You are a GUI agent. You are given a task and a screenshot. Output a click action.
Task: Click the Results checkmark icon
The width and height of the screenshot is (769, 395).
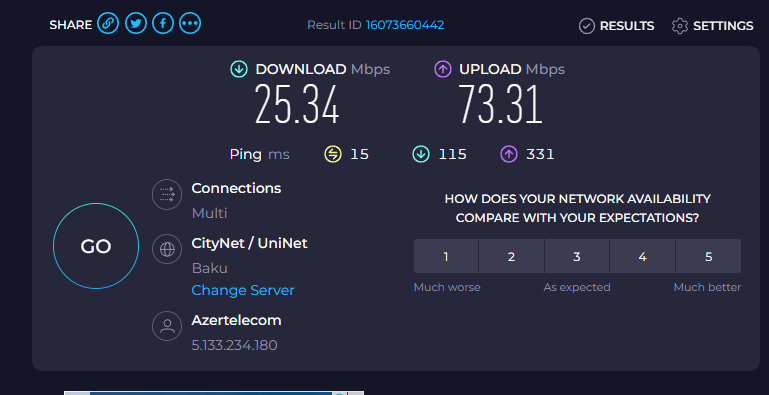(587, 26)
